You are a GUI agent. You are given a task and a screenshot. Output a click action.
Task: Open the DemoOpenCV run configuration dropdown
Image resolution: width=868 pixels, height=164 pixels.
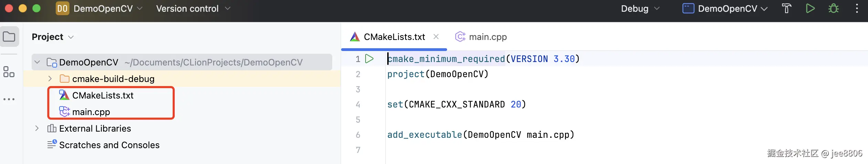coord(725,9)
